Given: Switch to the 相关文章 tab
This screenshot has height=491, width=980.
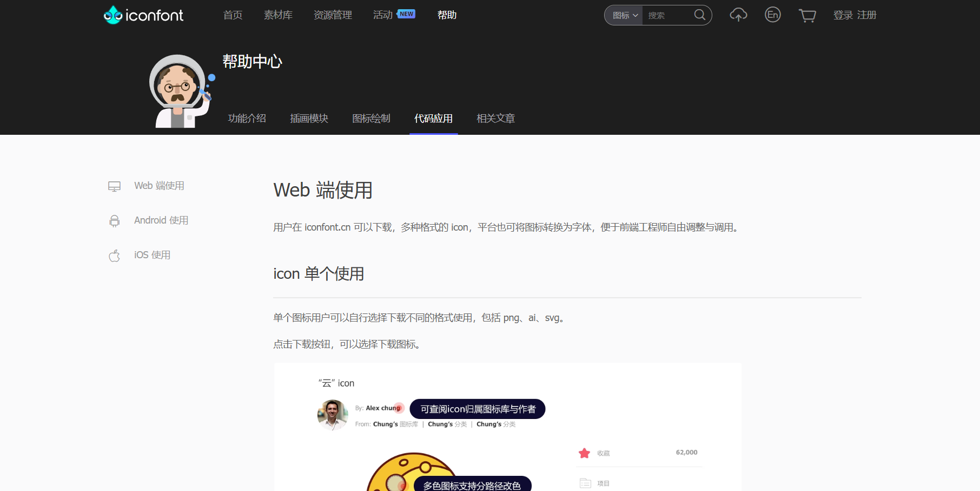Looking at the screenshot, I should coord(495,119).
